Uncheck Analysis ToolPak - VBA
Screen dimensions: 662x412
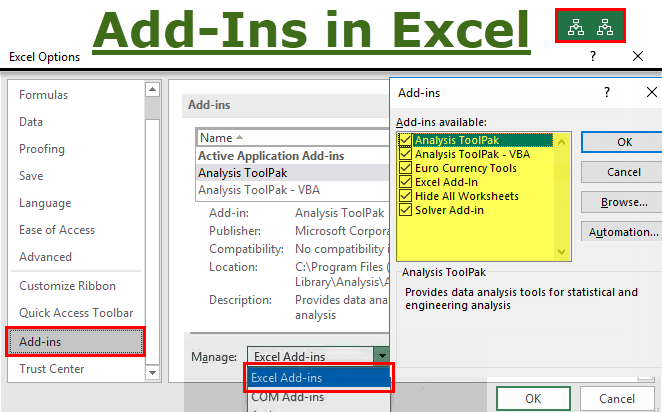coord(405,154)
